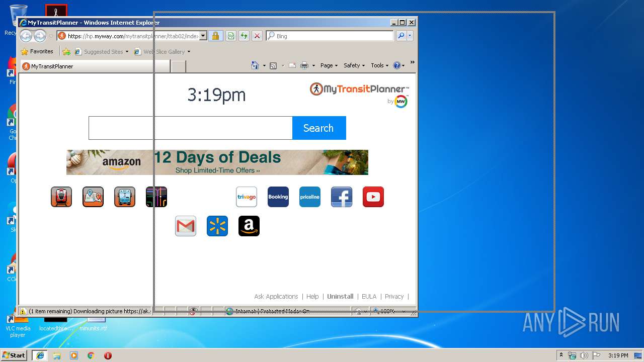The height and width of the screenshot is (362, 644).
Task: Open the Privacy link
Action: [394, 296]
